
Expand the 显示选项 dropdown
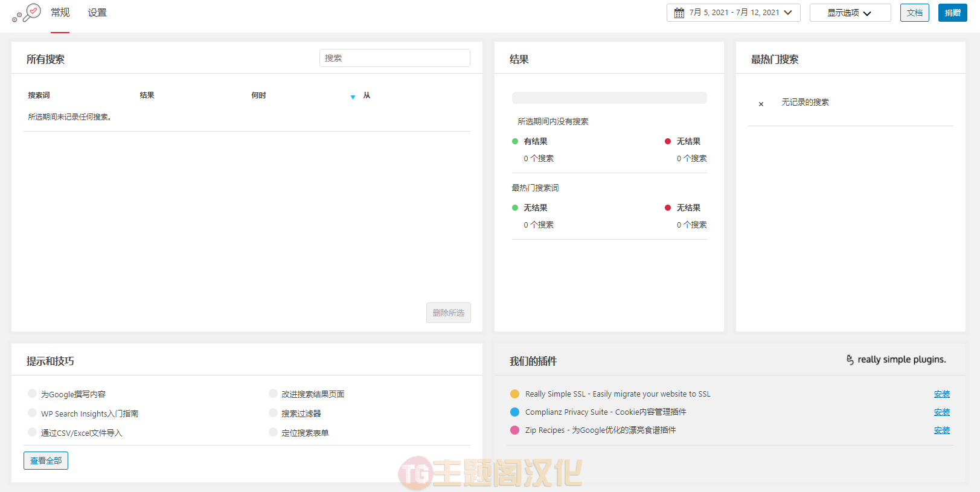[x=850, y=13]
